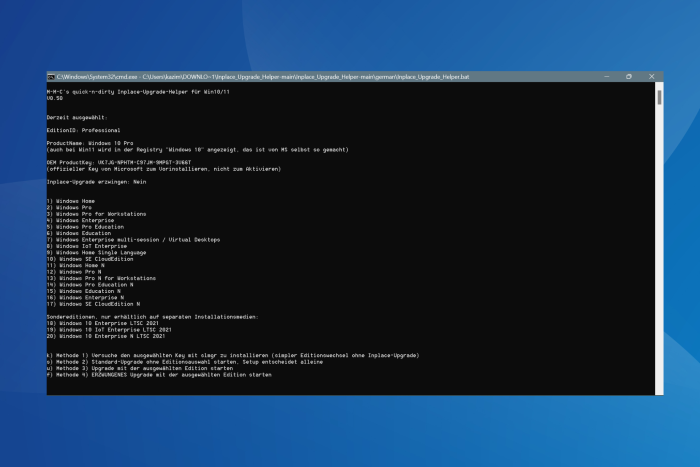This screenshot has width=700, height=467.
Task: Close the Inplace_Upgrade_Helper.bat window
Action: click(651, 77)
